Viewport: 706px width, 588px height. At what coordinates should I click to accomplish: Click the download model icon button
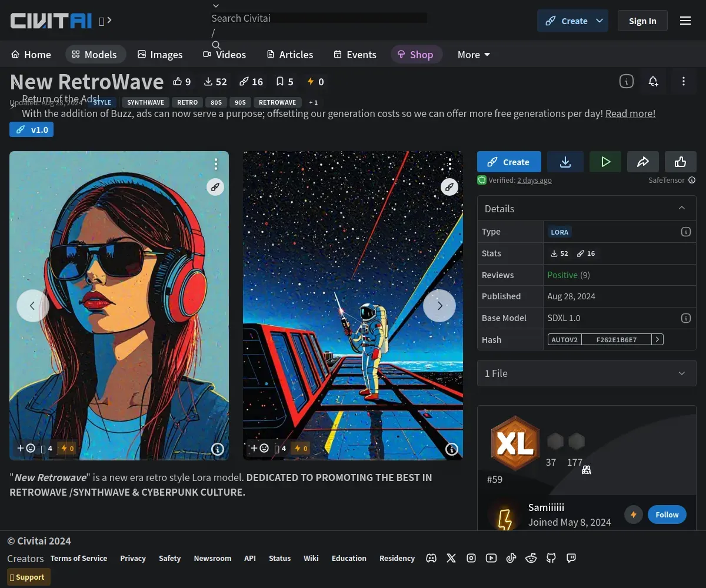click(x=565, y=162)
